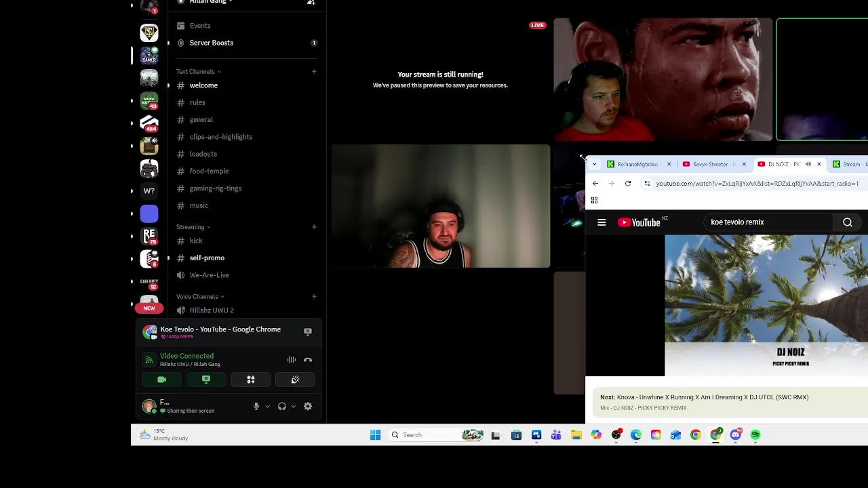Deafen with the Discord headphone icon
The image size is (868, 488).
282,407
